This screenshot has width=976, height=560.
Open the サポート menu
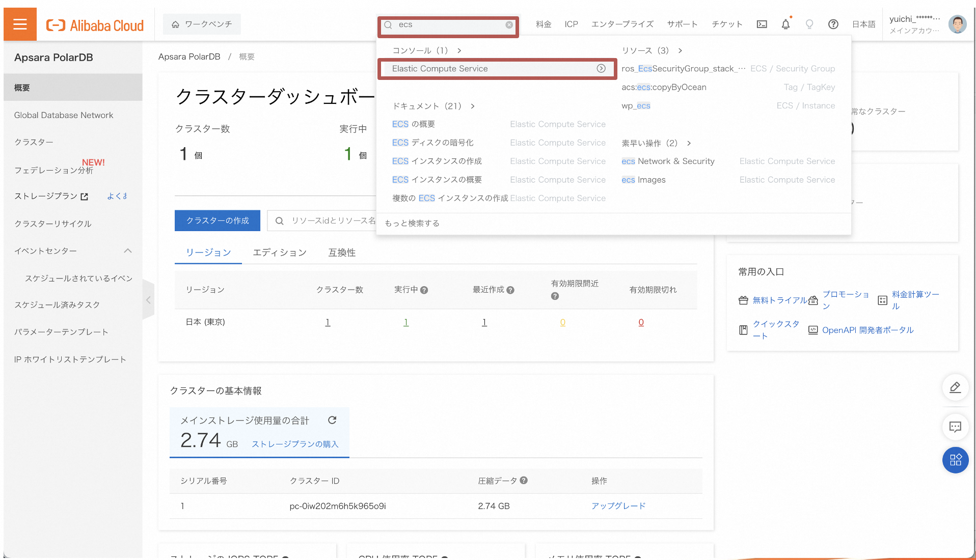pyautogui.click(x=683, y=24)
